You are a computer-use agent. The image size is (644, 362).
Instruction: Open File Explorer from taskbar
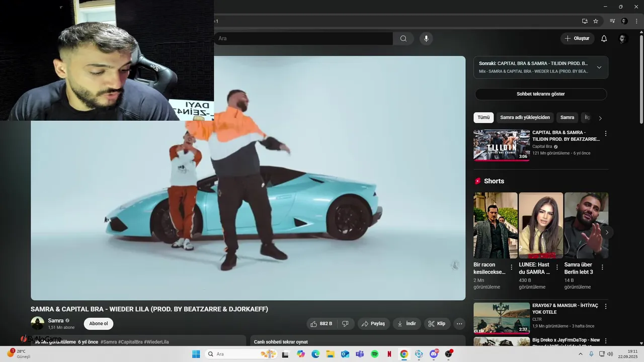(330, 354)
